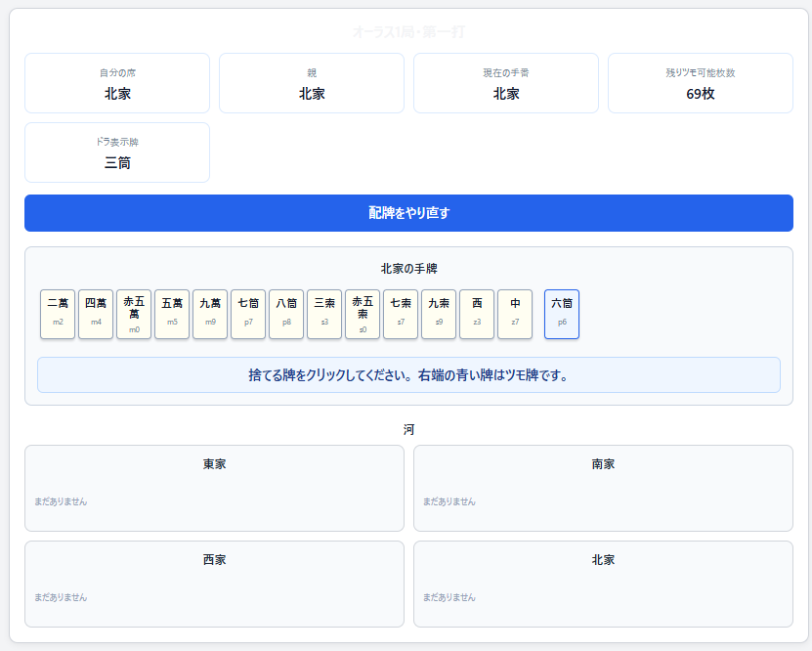The image size is (812, 651).
Task: Click the 現在の手番 label
Action: click(x=506, y=73)
